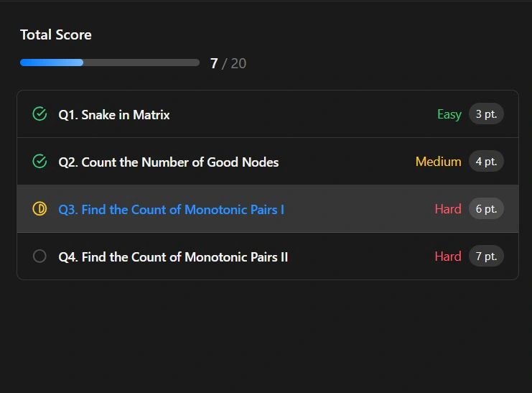Click the 7 pt. badge
This screenshot has height=393, width=532.
[486, 256]
